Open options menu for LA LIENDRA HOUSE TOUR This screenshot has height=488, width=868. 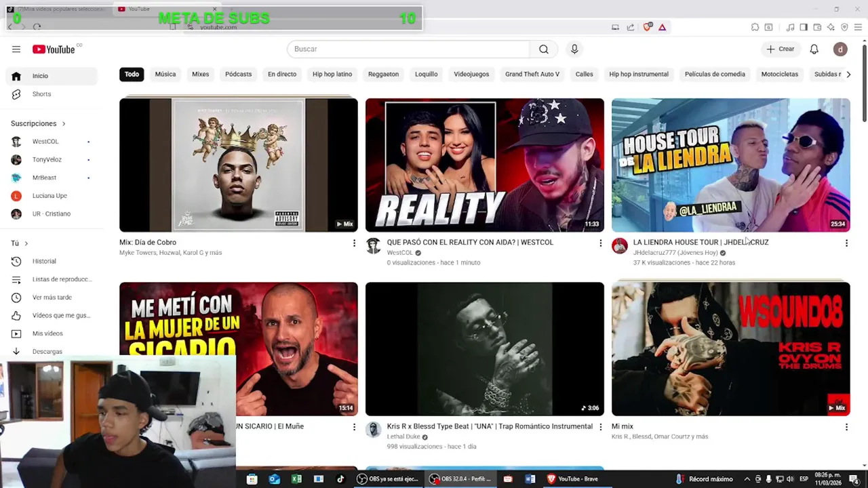[x=846, y=243]
